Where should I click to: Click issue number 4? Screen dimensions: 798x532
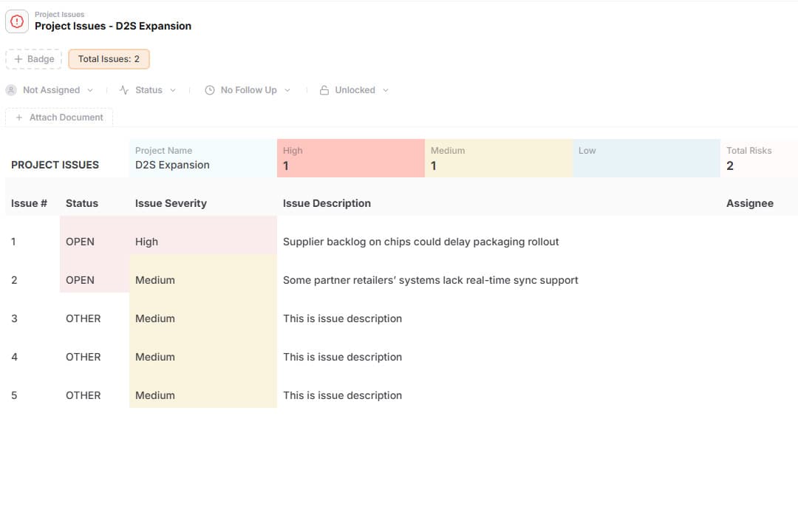click(14, 357)
